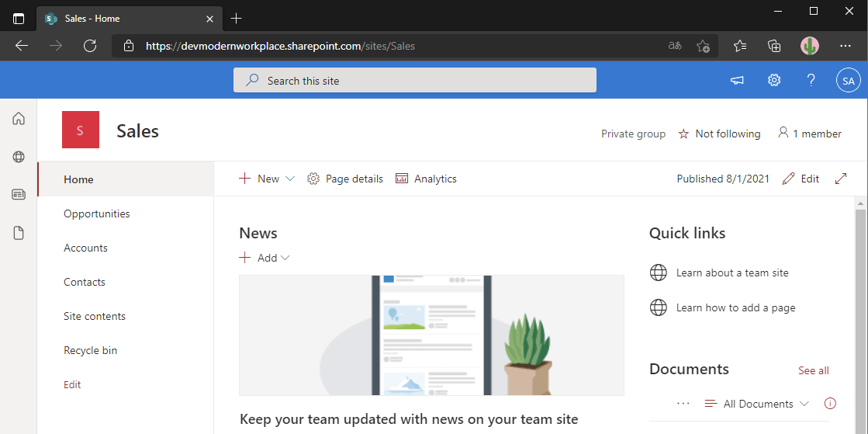The width and height of the screenshot is (868, 434).
Task: Open Analytics from the command bar
Action: pyautogui.click(x=426, y=179)
